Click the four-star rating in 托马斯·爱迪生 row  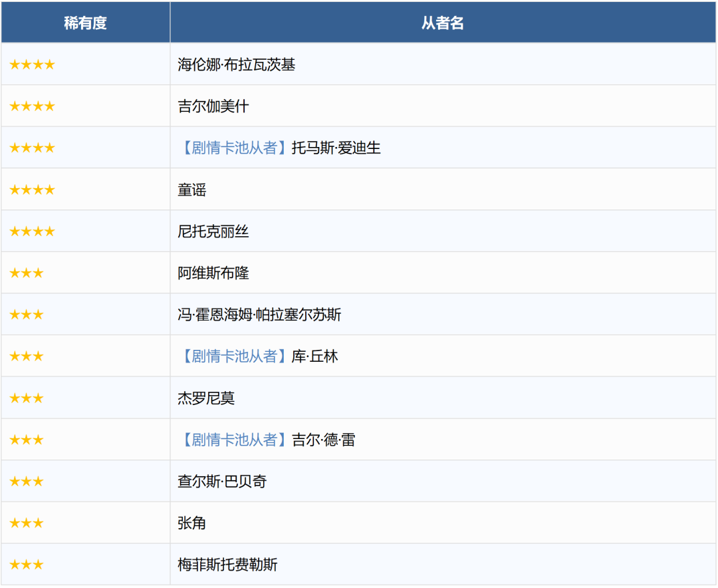coord(32,148)
